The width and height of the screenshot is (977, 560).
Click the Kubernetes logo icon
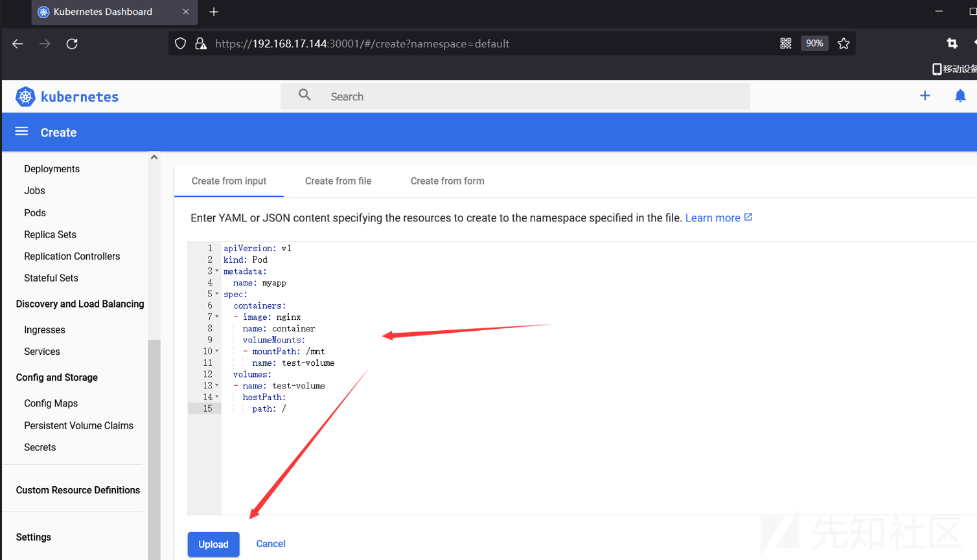(25, 96)
